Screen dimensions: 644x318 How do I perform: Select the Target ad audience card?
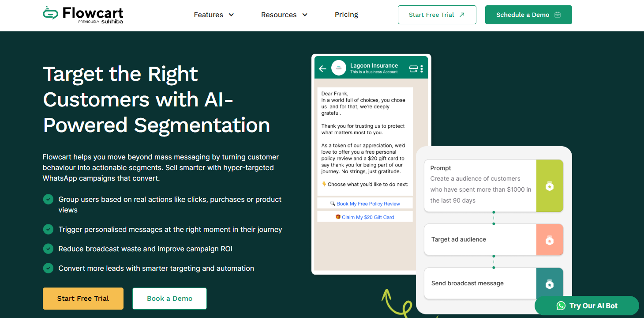pyautogui.click(x=494, y=239)
